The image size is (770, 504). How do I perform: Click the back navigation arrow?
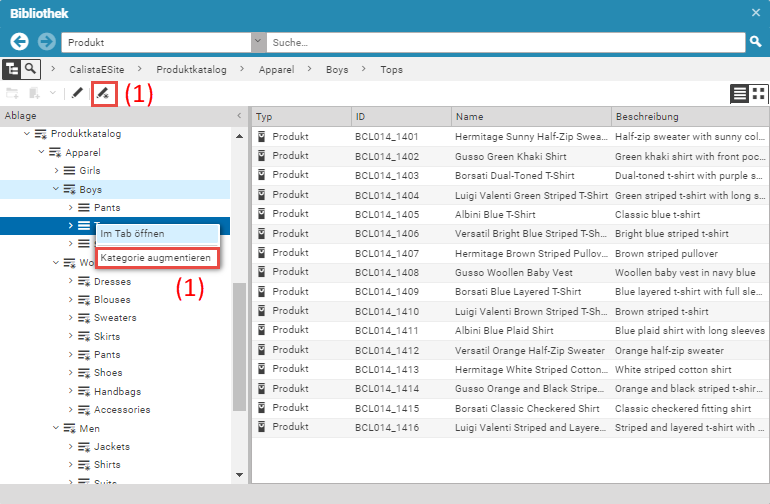click(19, 42)
